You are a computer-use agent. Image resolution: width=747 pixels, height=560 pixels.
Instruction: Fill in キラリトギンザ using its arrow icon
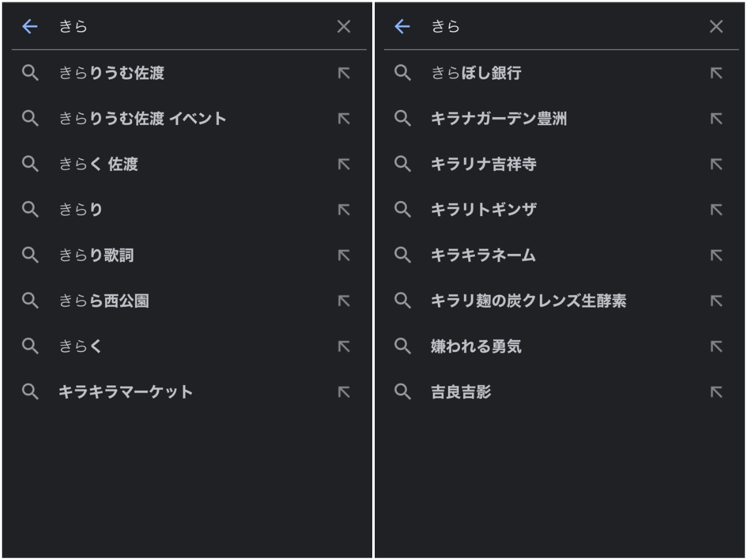[716, 210]
